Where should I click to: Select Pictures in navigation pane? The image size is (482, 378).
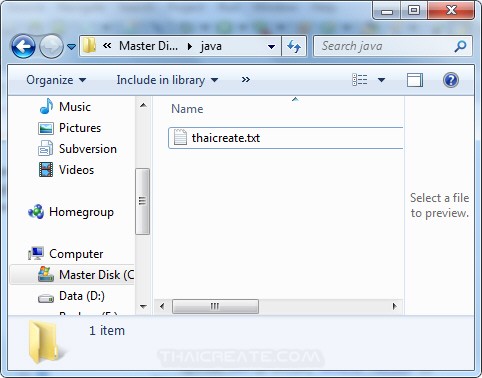tap(80, 128)
